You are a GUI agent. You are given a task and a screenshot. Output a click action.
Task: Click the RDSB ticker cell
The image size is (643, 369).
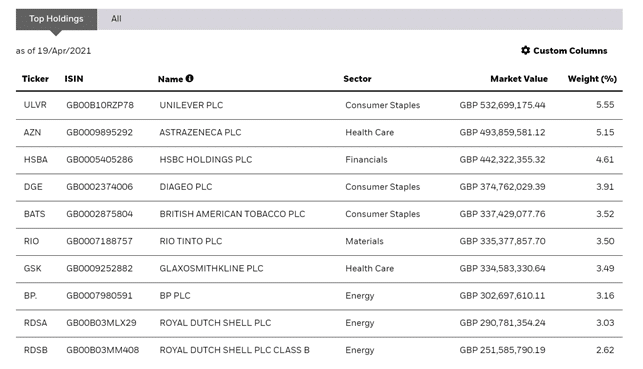pos(36,350)
